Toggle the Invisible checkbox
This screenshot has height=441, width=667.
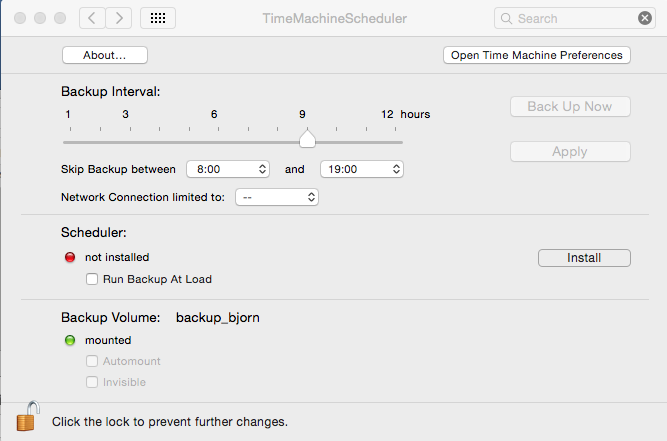pos(92,382)
